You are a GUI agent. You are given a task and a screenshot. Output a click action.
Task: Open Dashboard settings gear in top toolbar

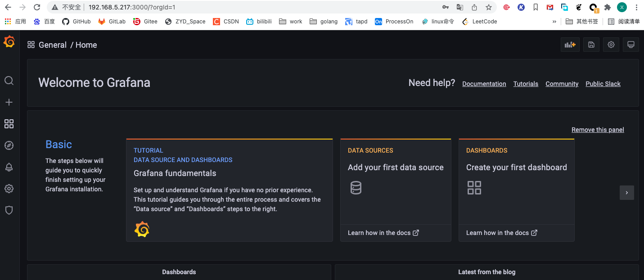point(611,45)
